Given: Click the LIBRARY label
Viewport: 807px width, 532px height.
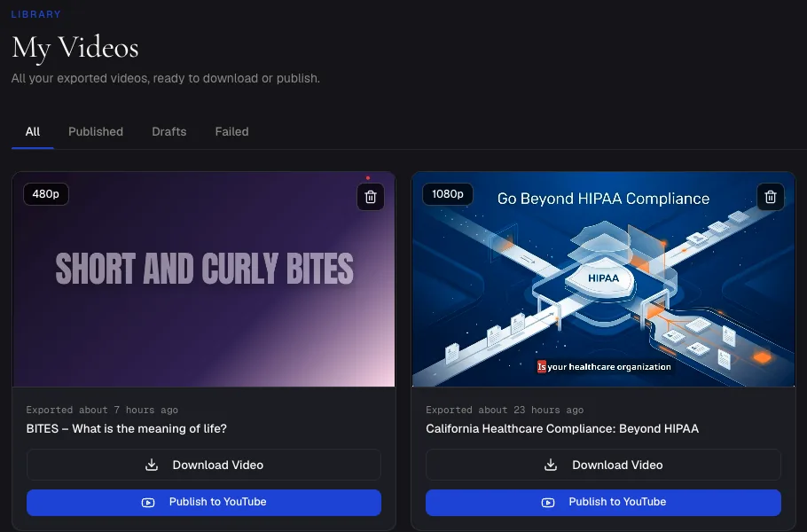Looking at the screenshot, I should pyautogui.click(x=36, y=14).
